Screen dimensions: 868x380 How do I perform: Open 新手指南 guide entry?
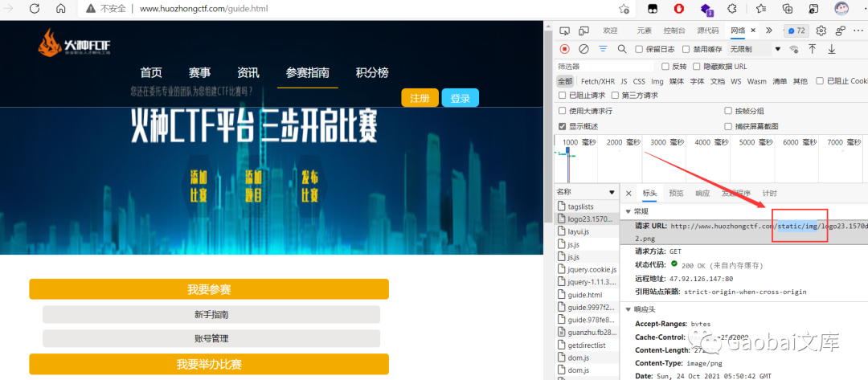click(211, 314)
